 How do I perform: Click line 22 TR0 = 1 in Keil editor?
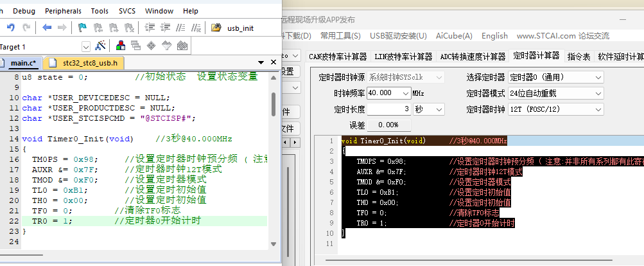click(x=144, y=221)
